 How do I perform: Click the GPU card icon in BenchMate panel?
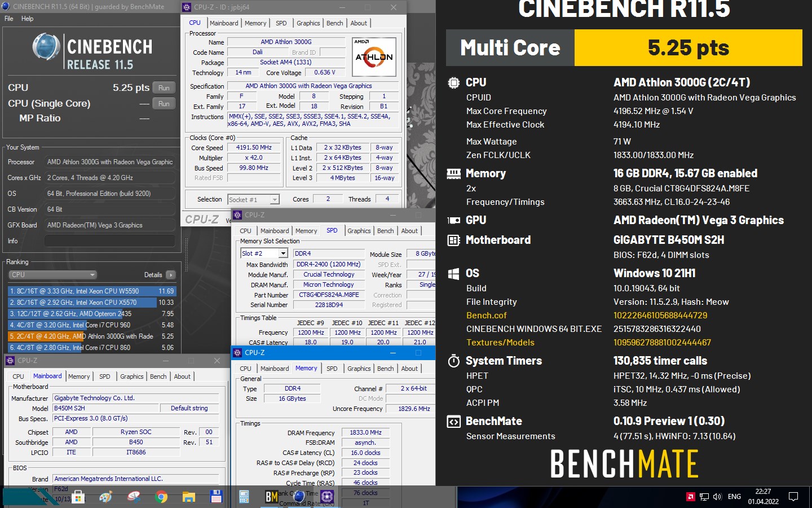coord(454,220)
